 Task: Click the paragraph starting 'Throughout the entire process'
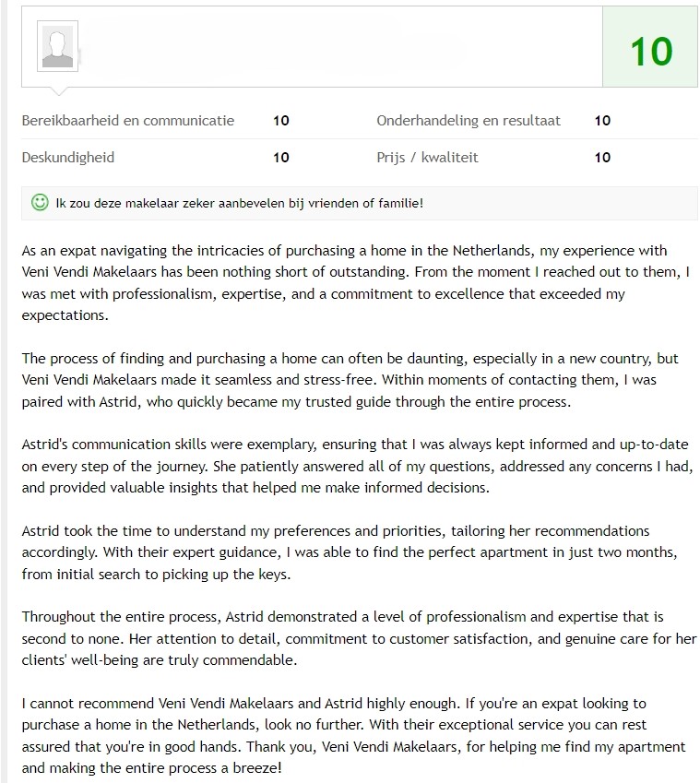[x=359, y=639]
